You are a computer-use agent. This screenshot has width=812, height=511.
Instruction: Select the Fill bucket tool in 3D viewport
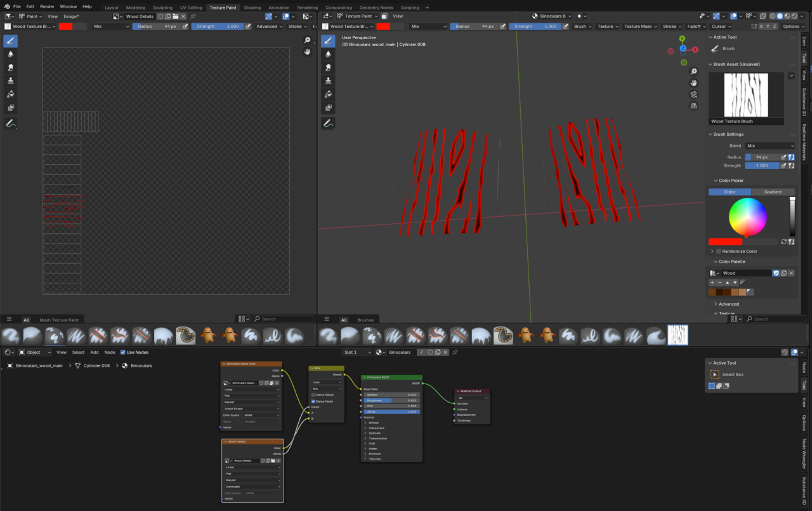coord(328,94)
